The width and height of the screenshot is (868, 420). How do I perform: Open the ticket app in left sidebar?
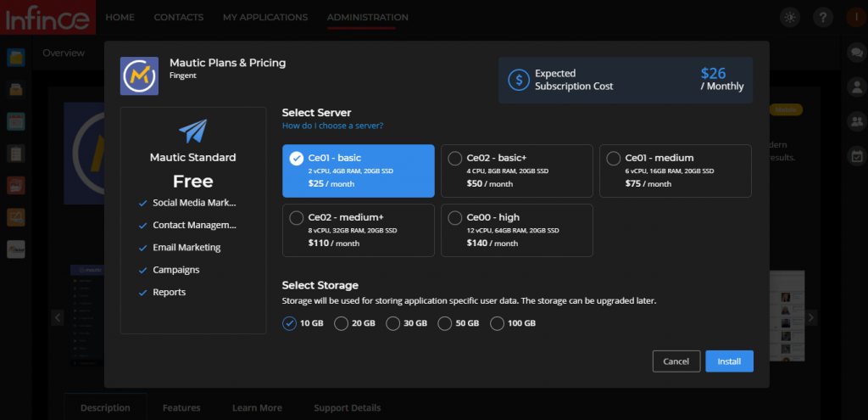tap(16, 249)
